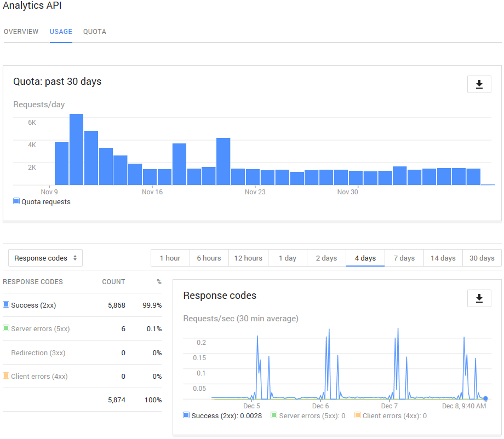Choose the 12 hours range
The image size is (504, 439).
point(248,258)
